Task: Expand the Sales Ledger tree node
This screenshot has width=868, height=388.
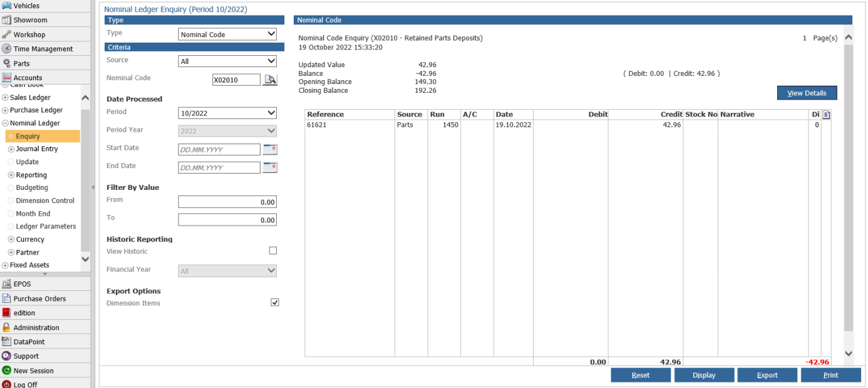Action: [x=5, y=98]
